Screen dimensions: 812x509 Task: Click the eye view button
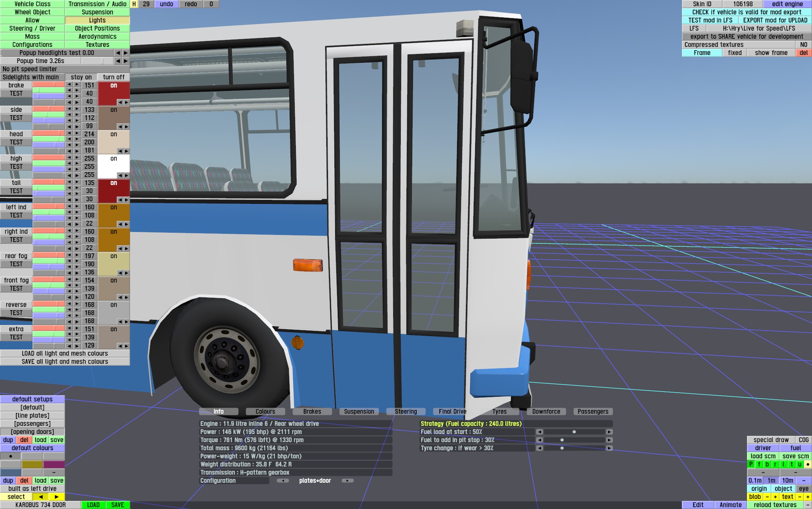(804, 489)
